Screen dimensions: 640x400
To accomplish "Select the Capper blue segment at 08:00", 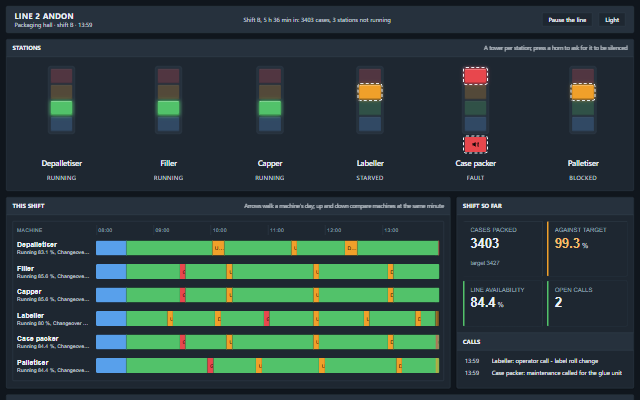I will [x=111, y=295].
